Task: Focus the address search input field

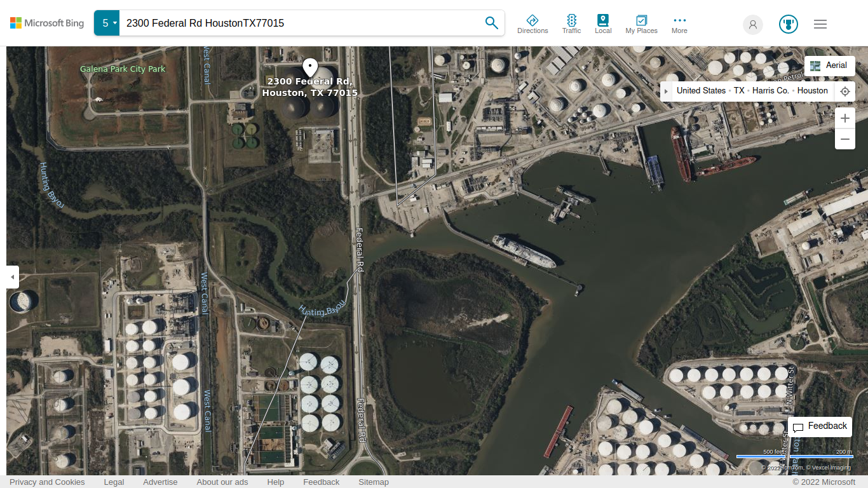Action: (x=299, y=23)
